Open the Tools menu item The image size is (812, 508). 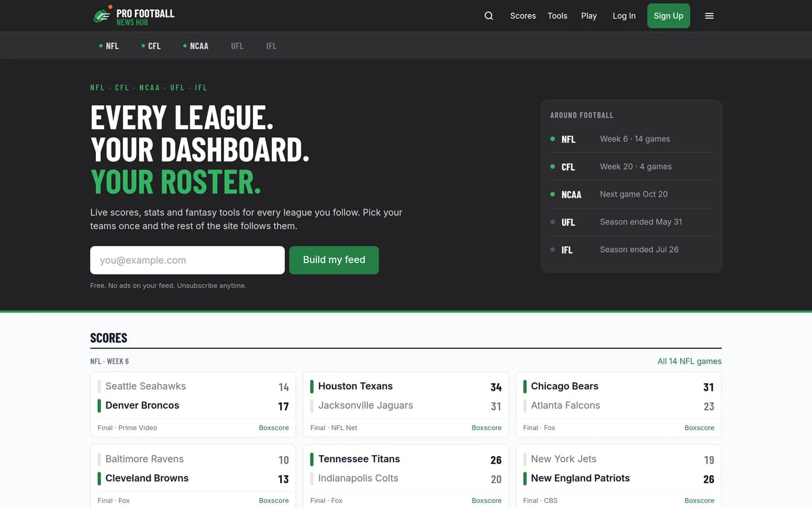557,16
